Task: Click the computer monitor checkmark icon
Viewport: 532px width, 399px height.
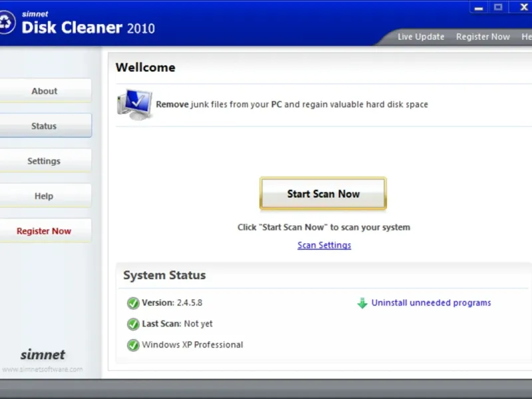Action: tap(135, 104)
